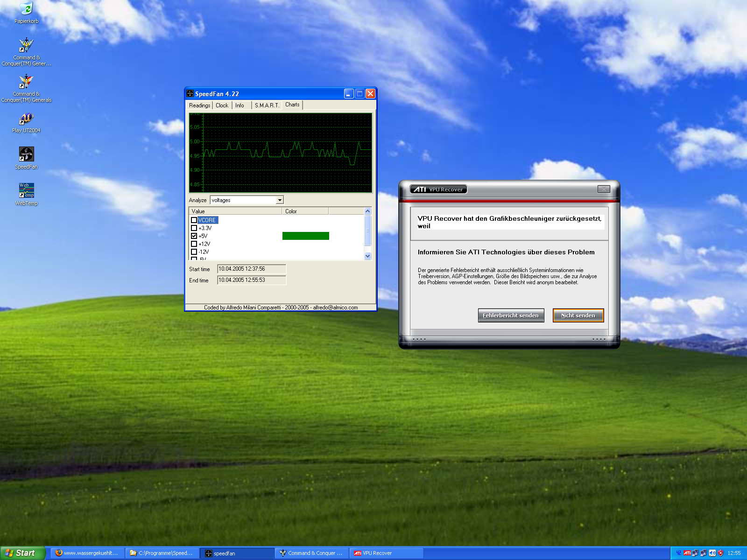Switch to VPU Recover taskbar button
This screenshot has height=560, width=747.
point(386,553)
